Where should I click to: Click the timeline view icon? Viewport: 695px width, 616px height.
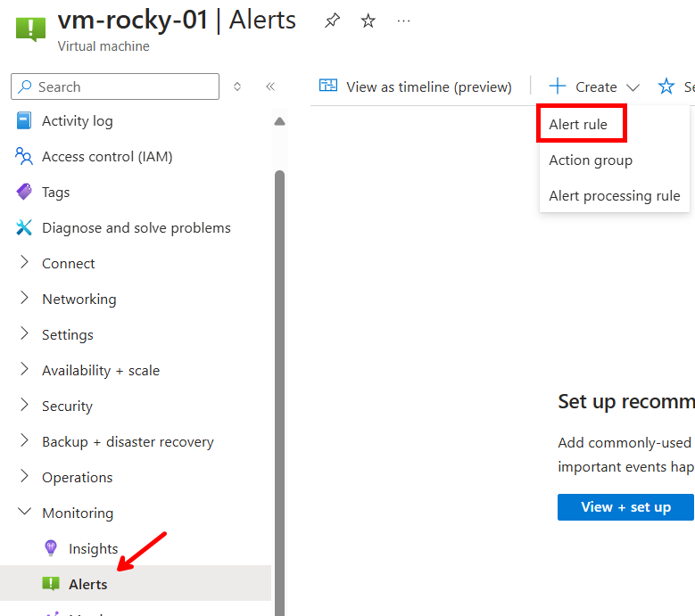(328, 85)
